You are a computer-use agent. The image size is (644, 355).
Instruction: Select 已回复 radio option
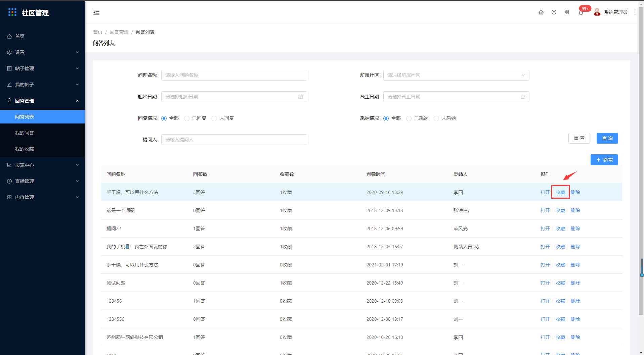(187, 118)
